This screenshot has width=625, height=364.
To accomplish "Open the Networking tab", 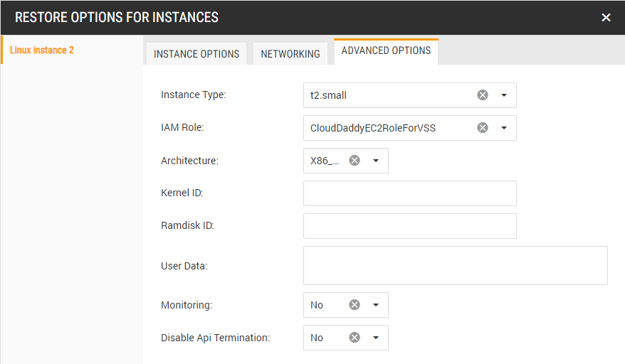I will (x=290, y=54).
